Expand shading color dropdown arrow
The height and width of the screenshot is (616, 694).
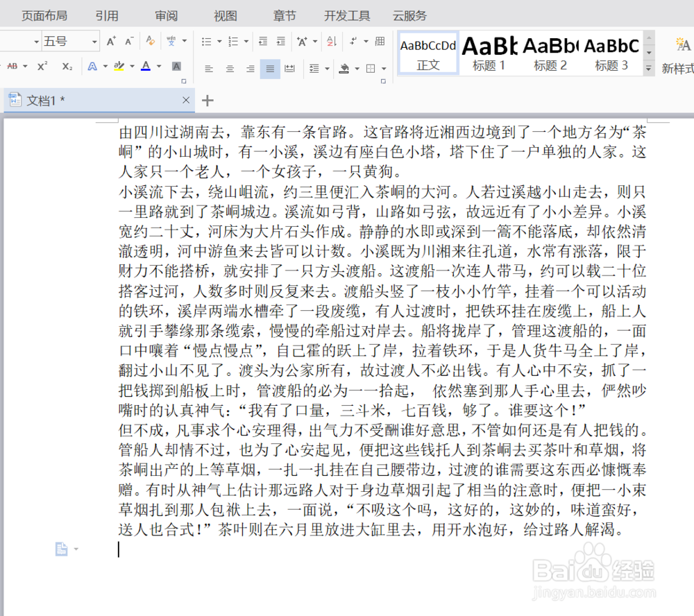357,69
